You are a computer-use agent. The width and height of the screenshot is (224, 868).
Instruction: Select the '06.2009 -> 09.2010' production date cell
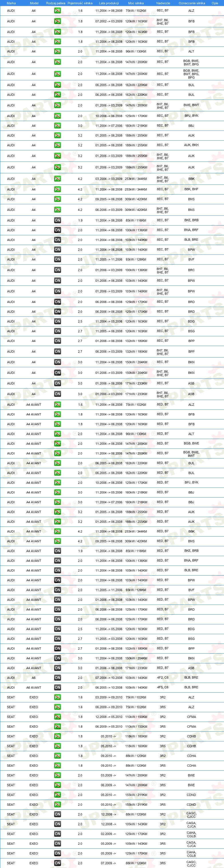[109, 707]
